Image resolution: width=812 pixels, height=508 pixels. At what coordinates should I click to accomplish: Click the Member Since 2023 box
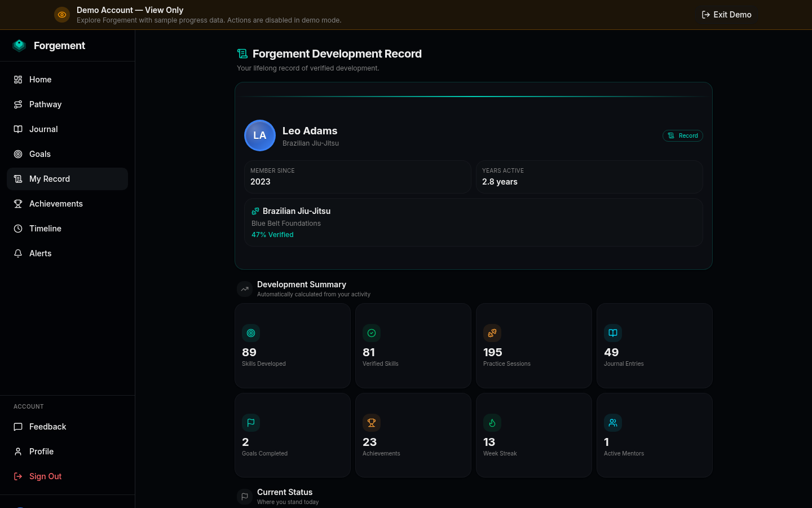point(358,177)
